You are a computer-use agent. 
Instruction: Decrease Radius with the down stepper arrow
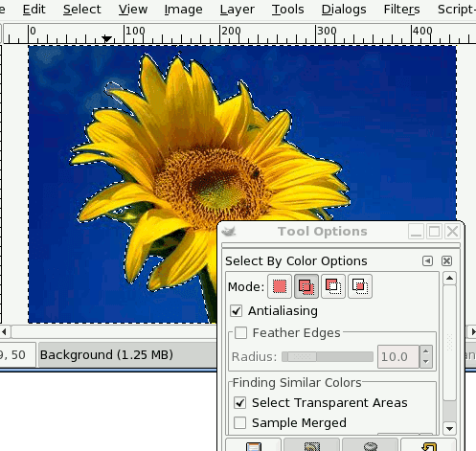tap(426, 362)
